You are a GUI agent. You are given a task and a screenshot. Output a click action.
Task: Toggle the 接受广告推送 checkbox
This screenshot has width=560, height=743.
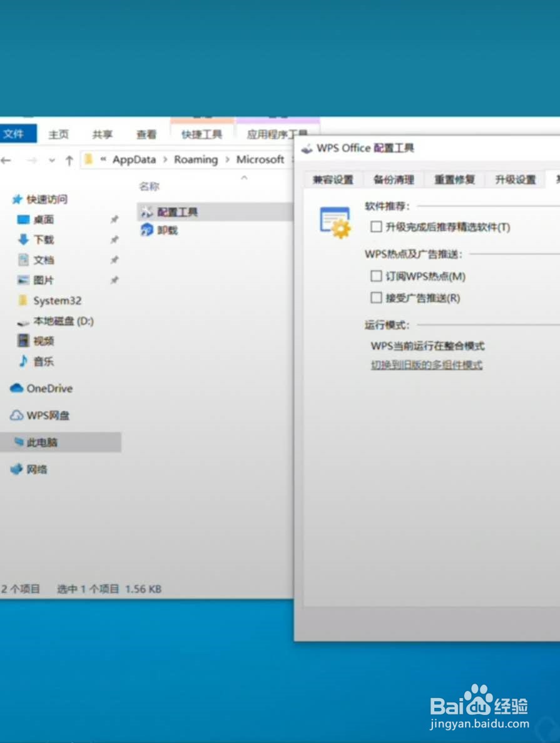(376, 298)
